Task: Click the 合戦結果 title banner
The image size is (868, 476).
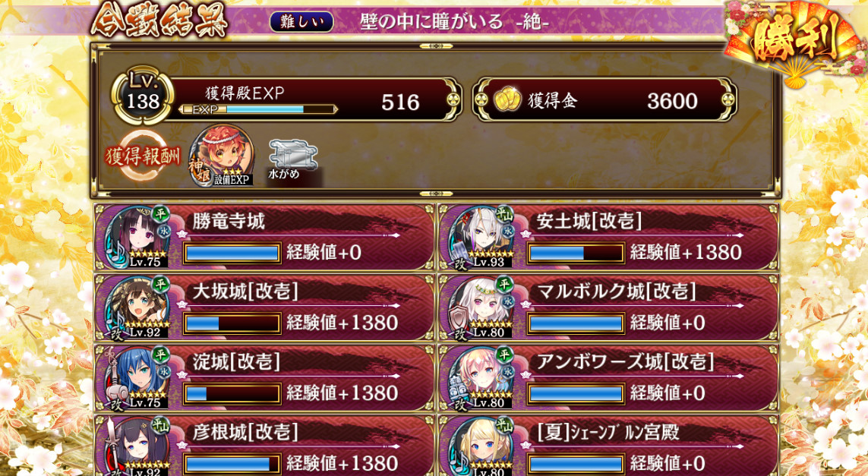Action: point(160,22)
